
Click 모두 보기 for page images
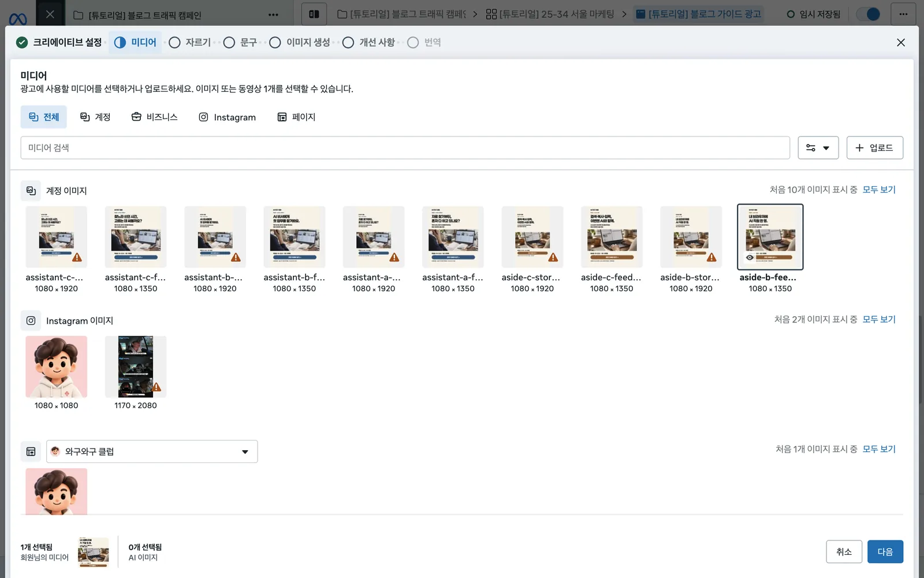pyautogui.click(x=879, y=449)
